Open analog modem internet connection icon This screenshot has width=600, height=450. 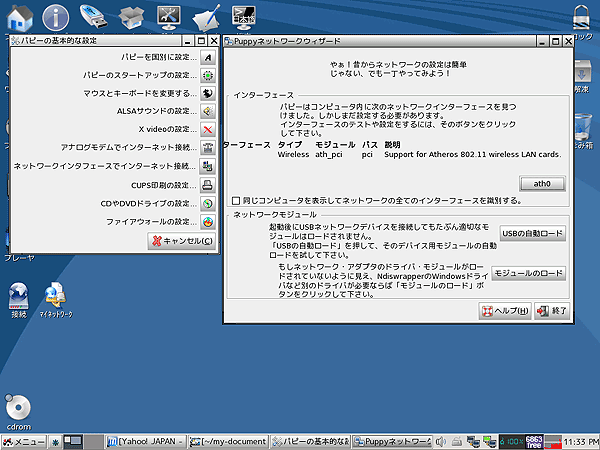(208, 148)
